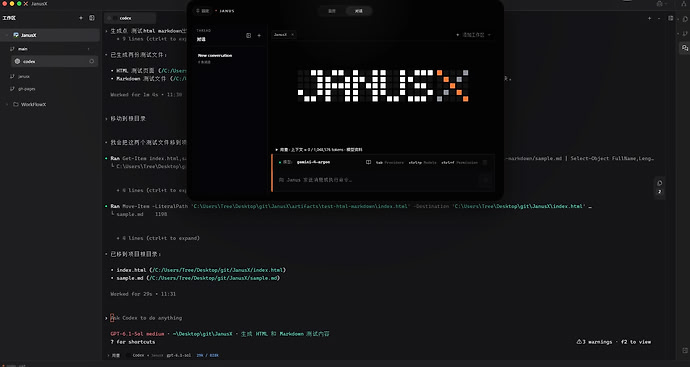Click the send button in Janus composer

pyautogui.click(x=484, y=180)
